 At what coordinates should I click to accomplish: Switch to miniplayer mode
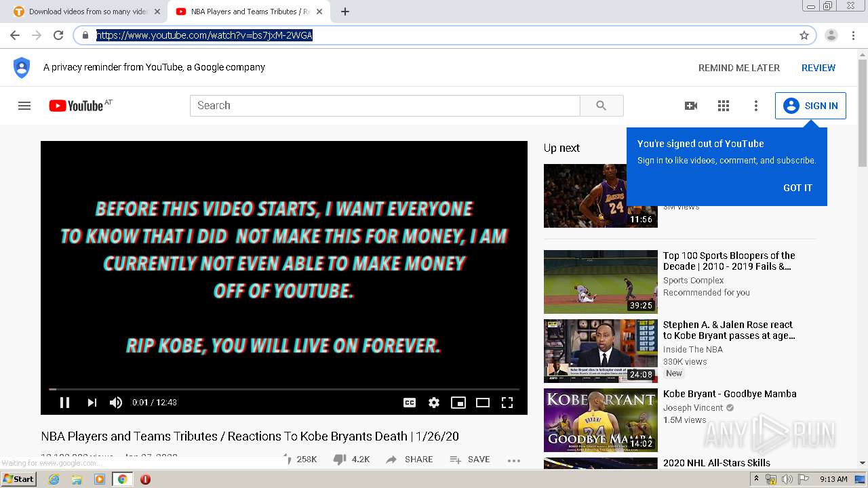click(458, 403)
